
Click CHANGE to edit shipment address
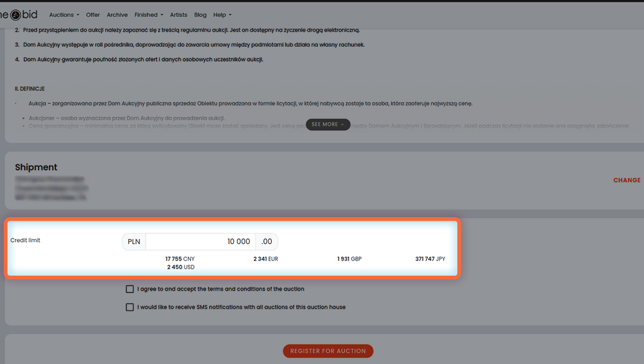point(627,180)
